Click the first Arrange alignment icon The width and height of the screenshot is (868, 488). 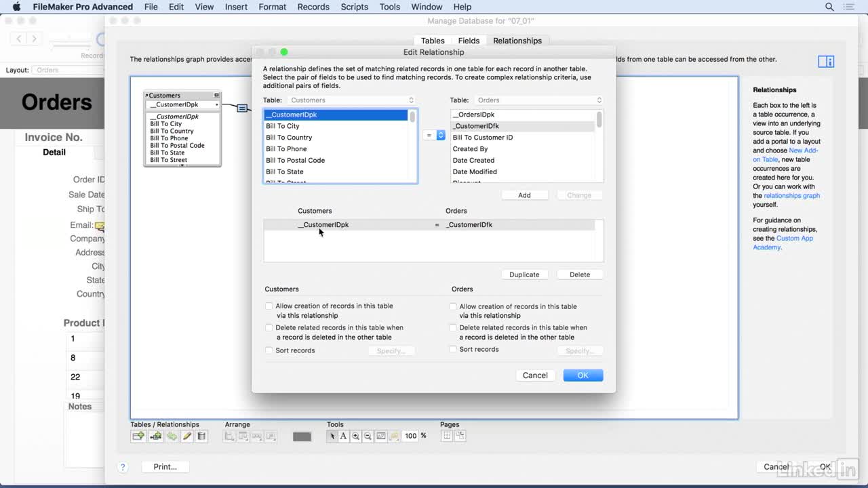(x=229, y=436)
